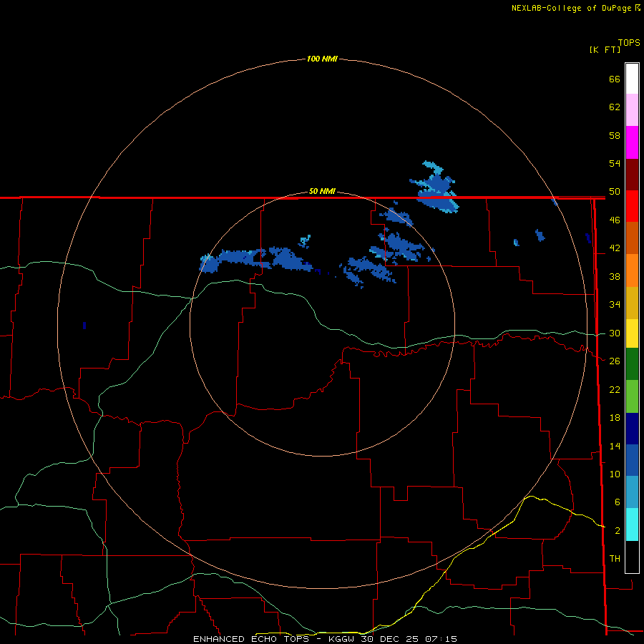Click the "50 NMI" range ring label
Image resolution: width=644 pixels, height=644 pixels.
(x=322, y=191)
